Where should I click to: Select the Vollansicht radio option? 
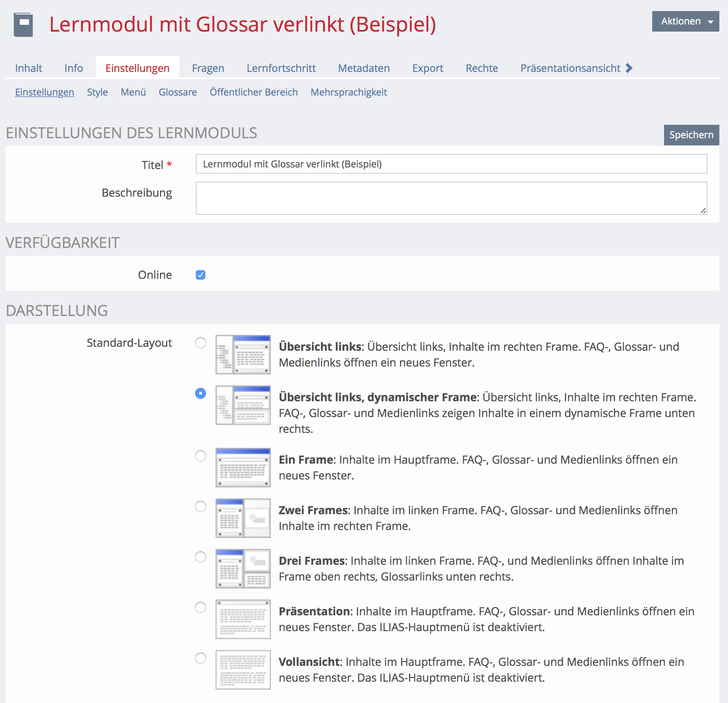(201, 658)
